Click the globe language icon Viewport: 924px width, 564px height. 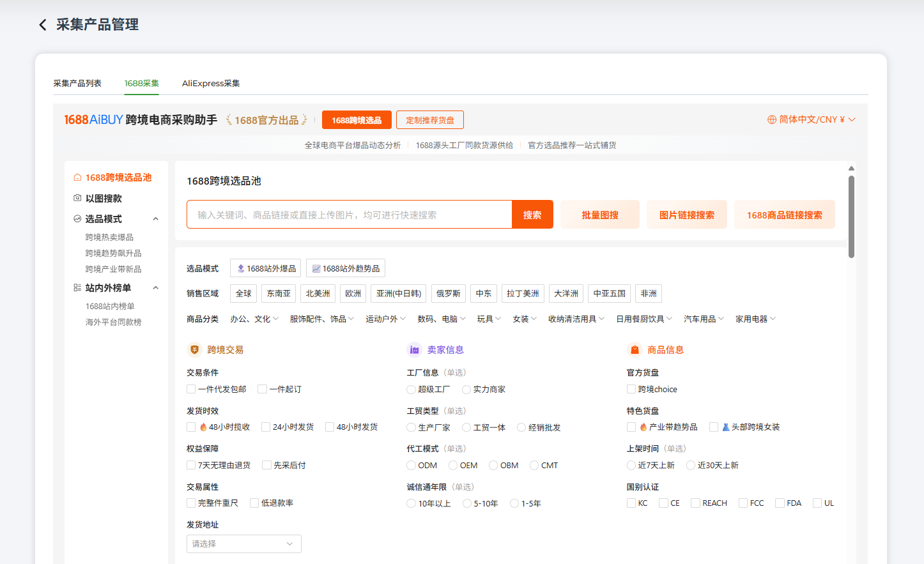tap(771, 119)
